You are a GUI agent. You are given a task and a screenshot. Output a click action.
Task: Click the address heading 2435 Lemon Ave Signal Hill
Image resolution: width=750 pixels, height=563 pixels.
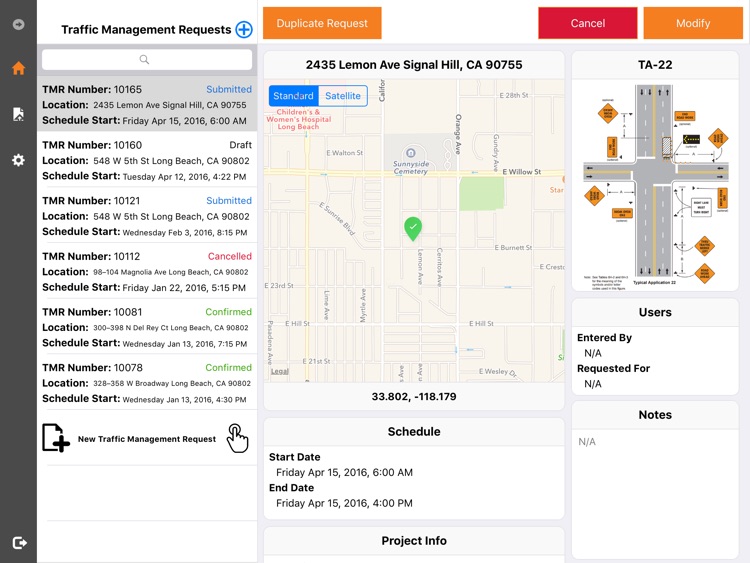click(x=414, y=65)
